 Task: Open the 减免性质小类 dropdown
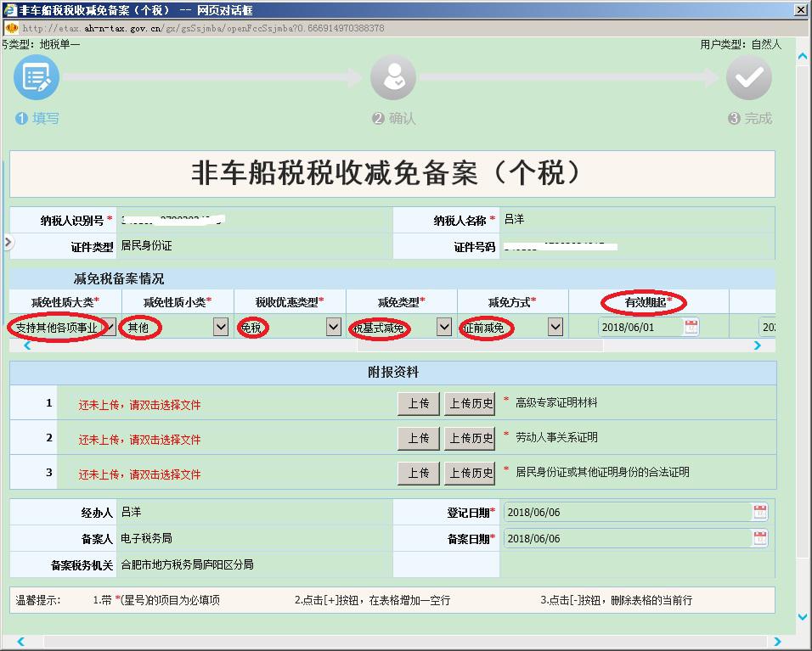[221, 327]
